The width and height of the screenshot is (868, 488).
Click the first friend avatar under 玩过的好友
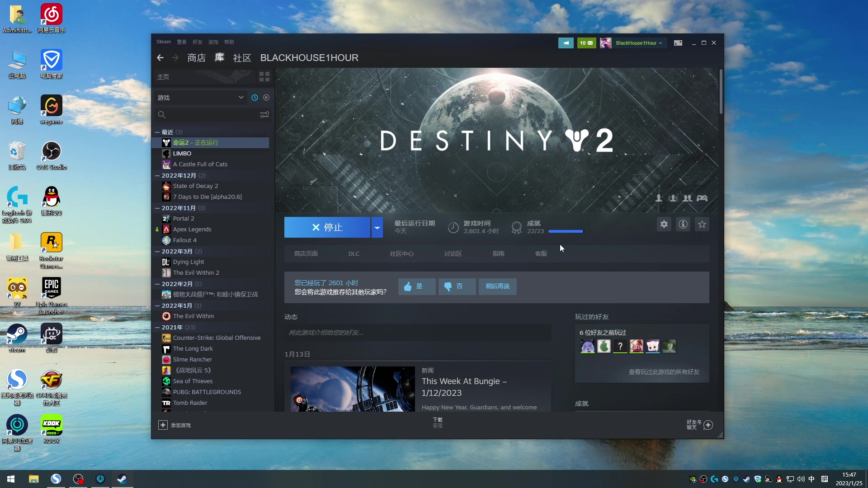(588, 347)
